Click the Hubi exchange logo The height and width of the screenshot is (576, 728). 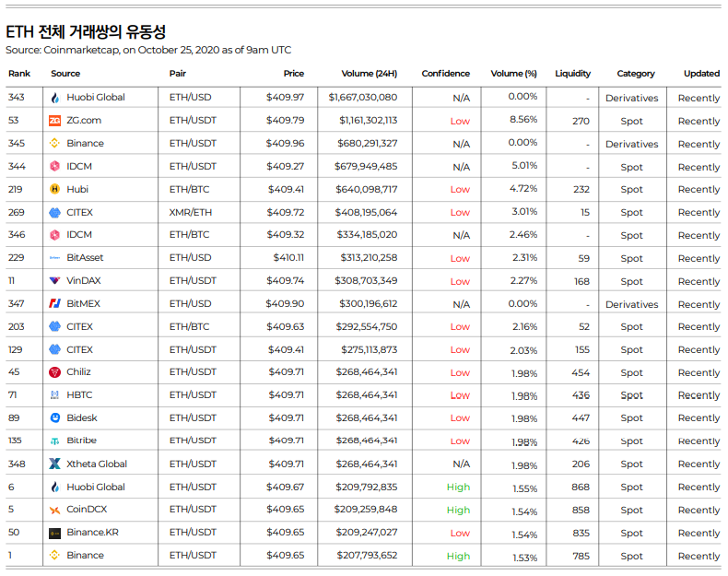coord(54,189)
